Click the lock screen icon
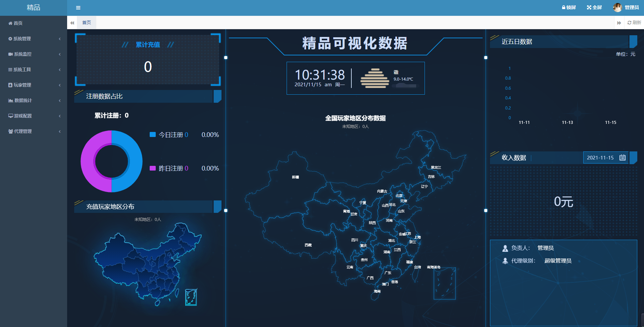The image size is (644, 327). 564,7
